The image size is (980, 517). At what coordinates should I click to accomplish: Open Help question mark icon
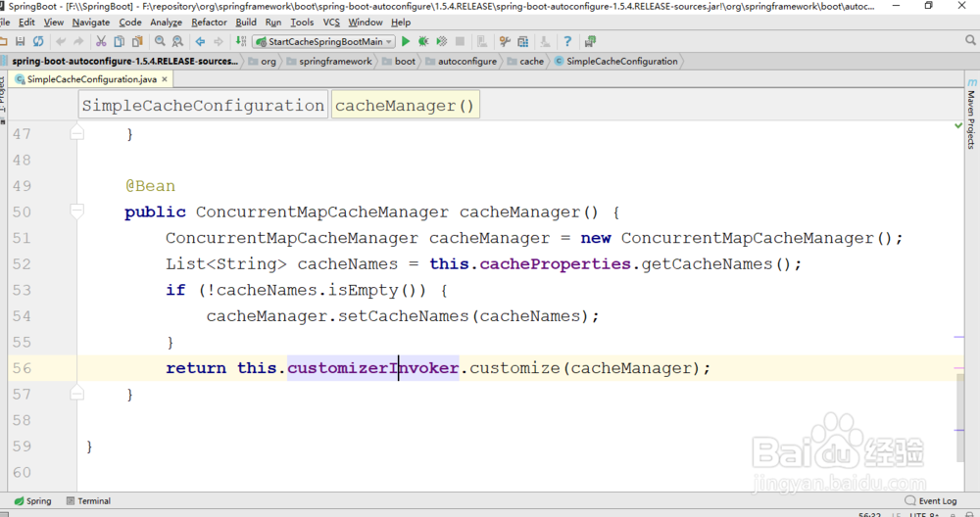pos(567,41)
